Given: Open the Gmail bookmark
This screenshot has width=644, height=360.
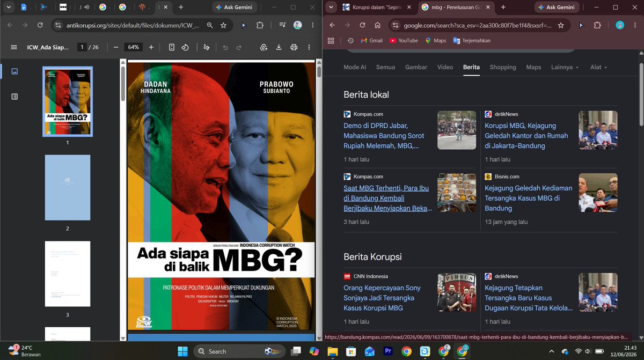Looking at the screenshot, I should pyautogui.click(x=371, y=40).
